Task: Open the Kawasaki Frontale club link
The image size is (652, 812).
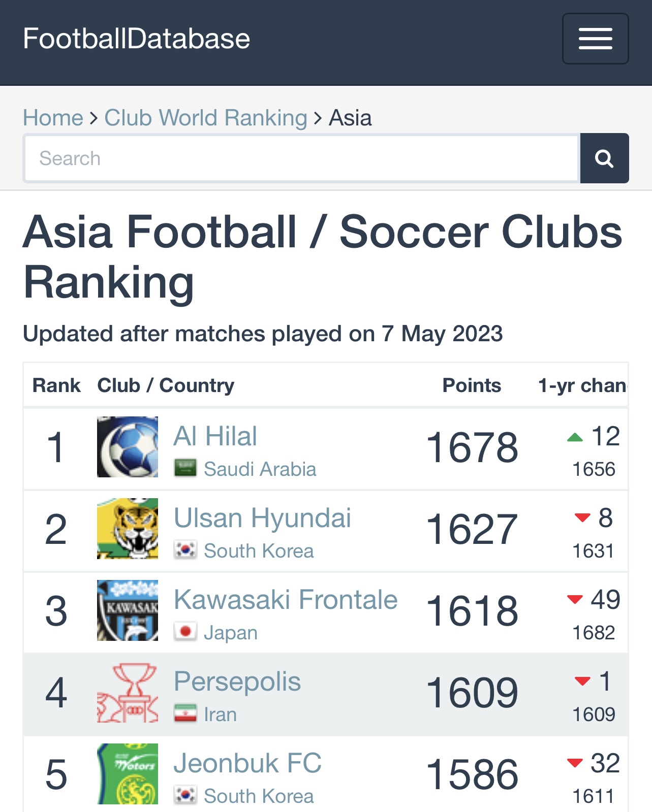Action: click(x=286, y=600)
